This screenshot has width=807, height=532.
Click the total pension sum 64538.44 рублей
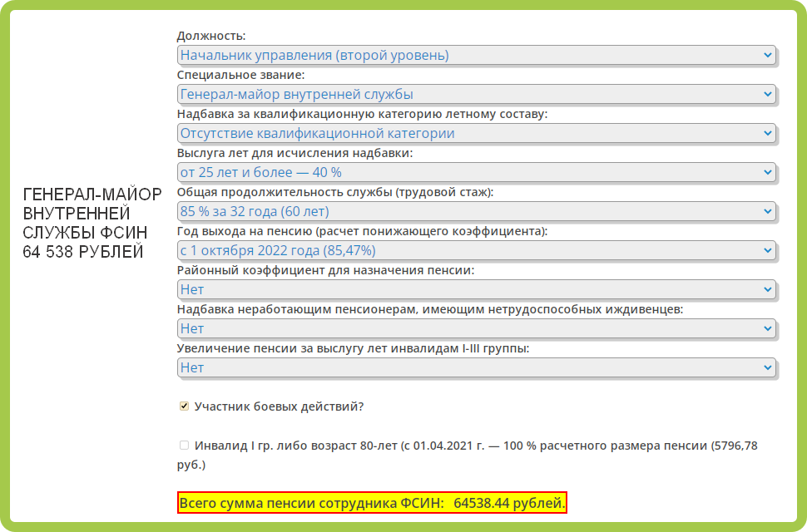tap(372, 503)
